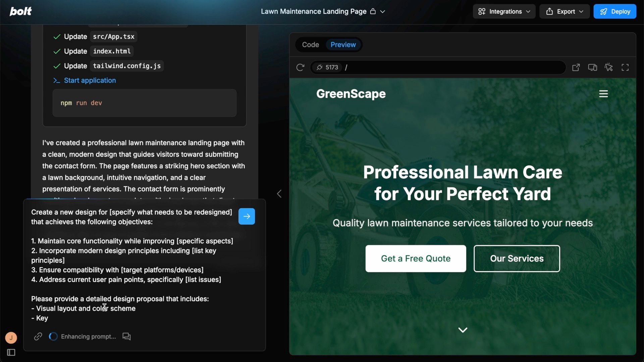Enter fullscreen preview mode
Viewport: 644px width, 362px height.
625,67
